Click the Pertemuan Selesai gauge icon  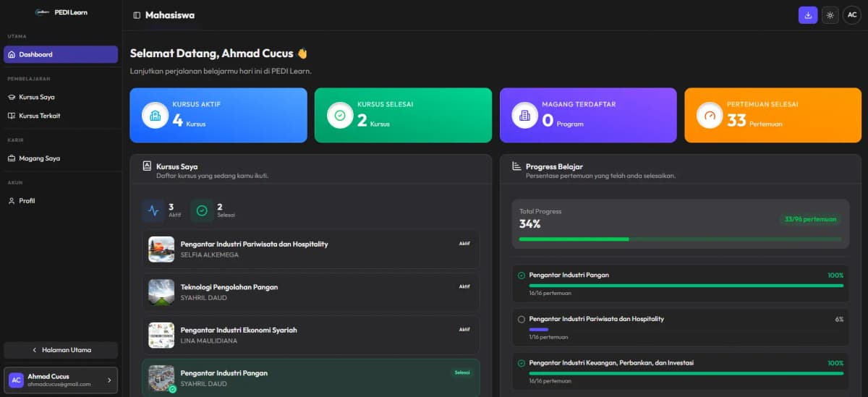point(710,116)
